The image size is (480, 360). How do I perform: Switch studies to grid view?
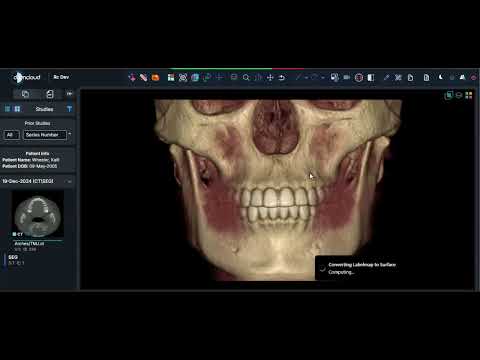pyautogui.click(x=17, y=109)
